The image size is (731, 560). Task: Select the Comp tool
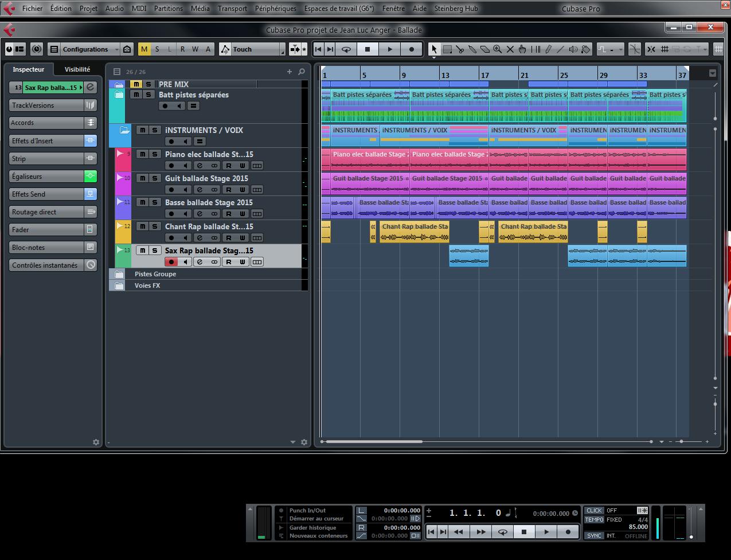[x=535, y=49]
